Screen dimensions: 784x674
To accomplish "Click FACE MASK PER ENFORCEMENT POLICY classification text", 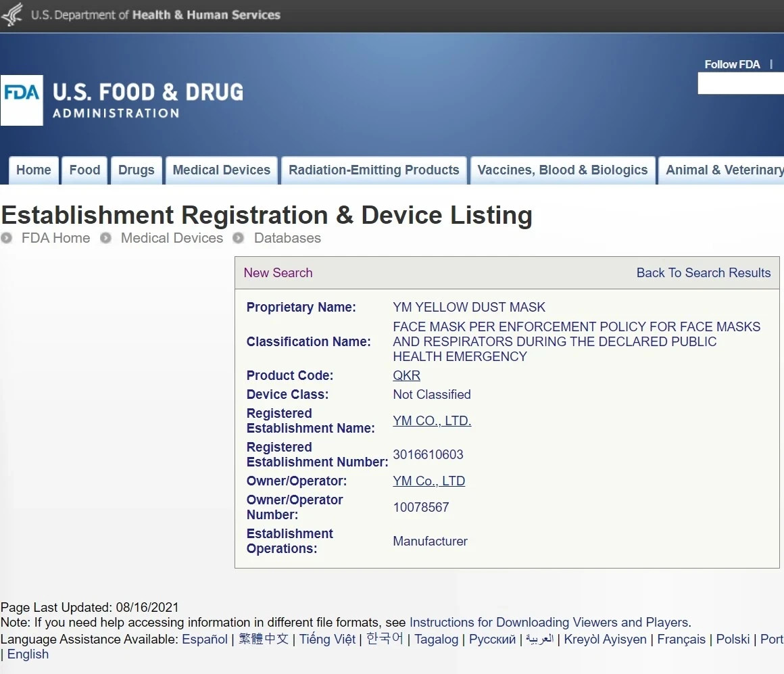I will [577, 341].
